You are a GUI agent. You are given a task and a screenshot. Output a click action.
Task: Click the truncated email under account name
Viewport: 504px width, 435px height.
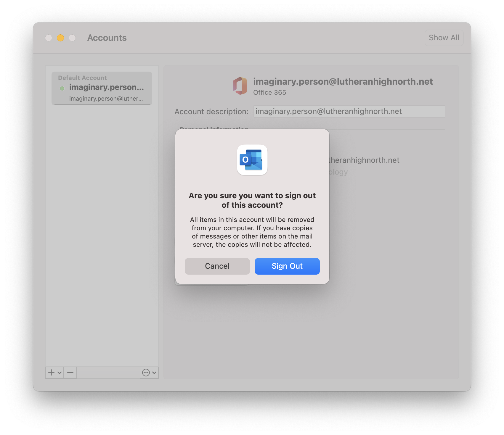point(106,99)
